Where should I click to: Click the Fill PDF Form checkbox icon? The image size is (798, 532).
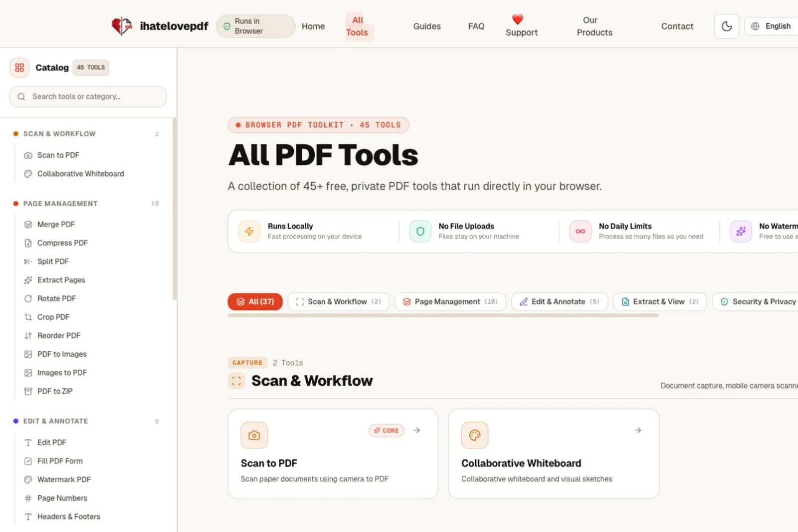[x=28, y=461]
